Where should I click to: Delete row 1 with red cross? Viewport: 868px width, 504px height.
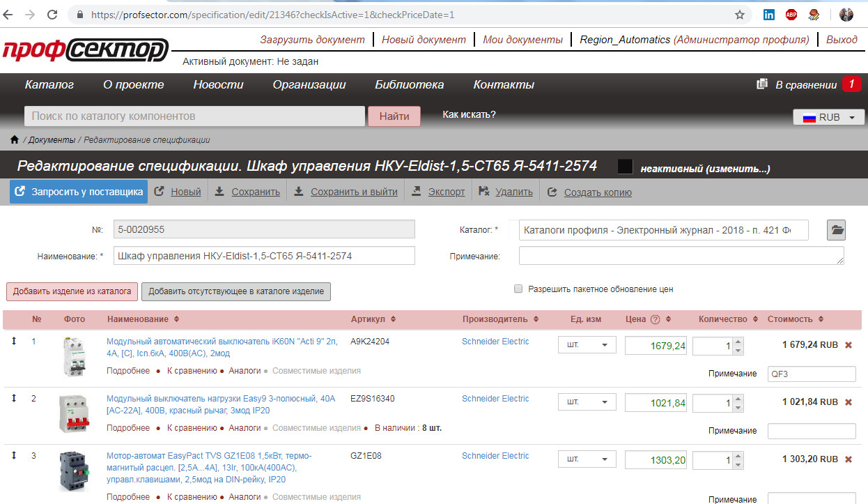pos(848,345)
